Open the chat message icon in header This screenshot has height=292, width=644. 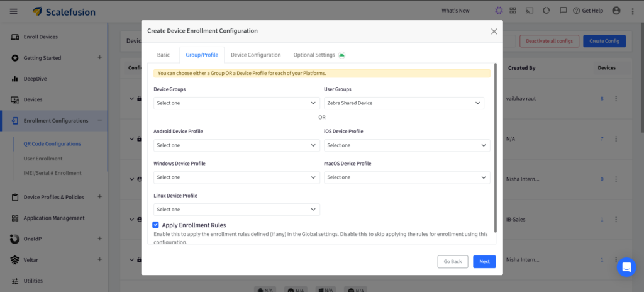(x=563, y=11)
